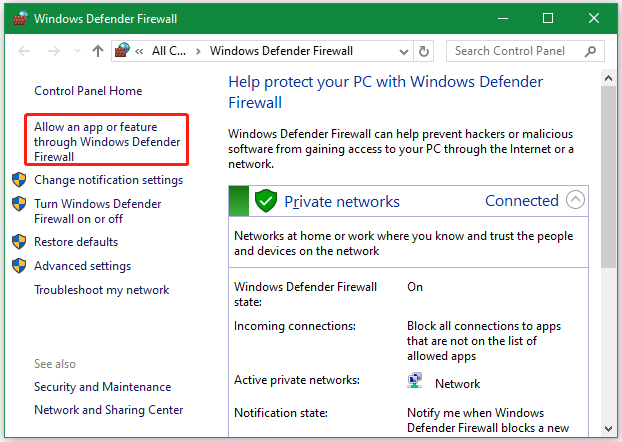The height and width of the screenshot is (442, 622).
Task: Open Security and Maintenance link
Action: point(103,387)
